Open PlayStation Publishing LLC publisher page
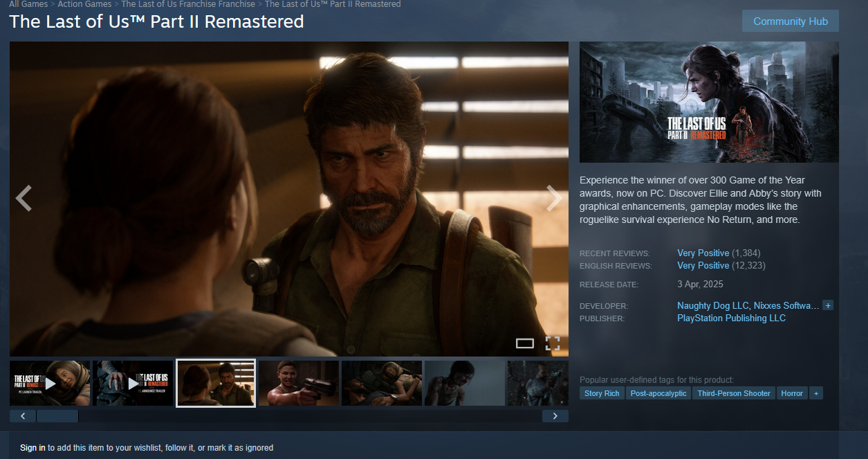 coord(731,318)
